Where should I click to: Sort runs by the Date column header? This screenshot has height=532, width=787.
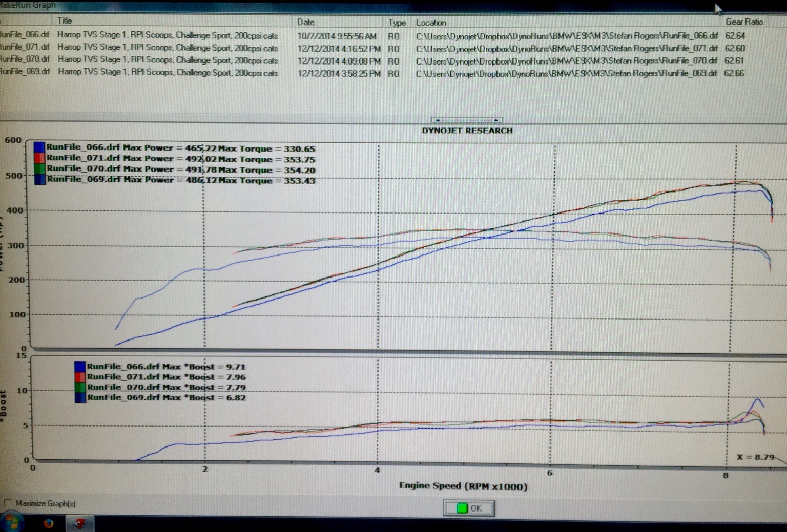(306, 22)
